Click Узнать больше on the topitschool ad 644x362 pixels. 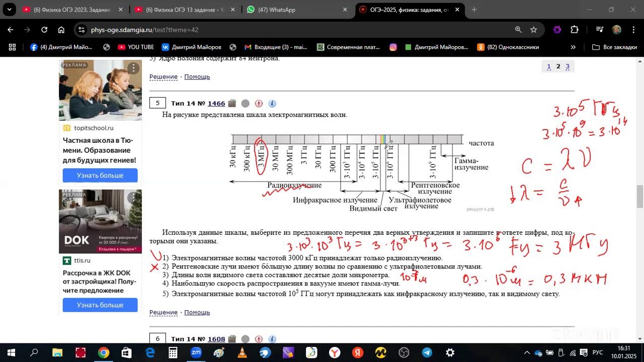coord(100,175)
